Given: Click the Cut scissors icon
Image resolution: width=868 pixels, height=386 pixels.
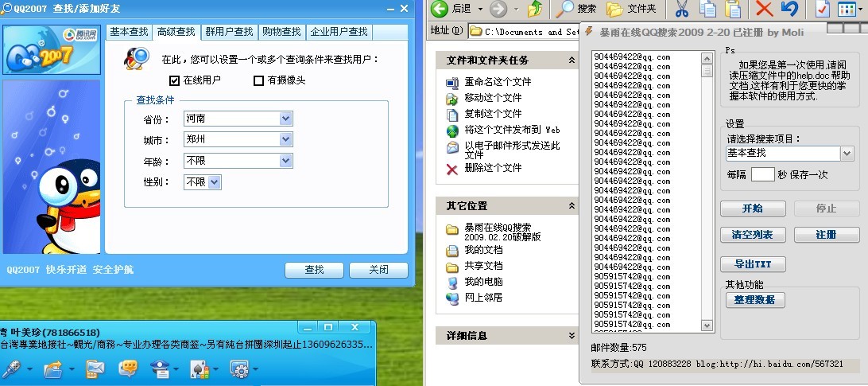Looking at the screenshot, I should tap(681, 8).
